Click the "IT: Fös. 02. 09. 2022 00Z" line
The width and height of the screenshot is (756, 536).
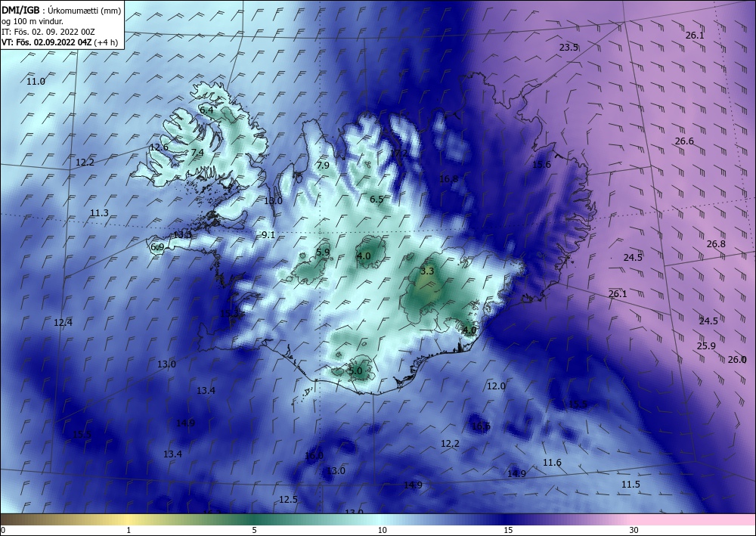click(48, 32)
